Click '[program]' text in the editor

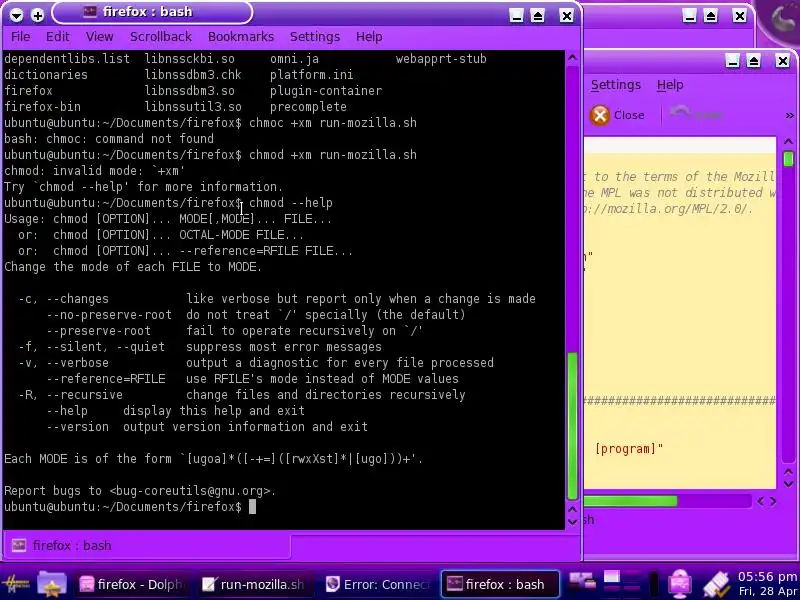pos(626,449)
